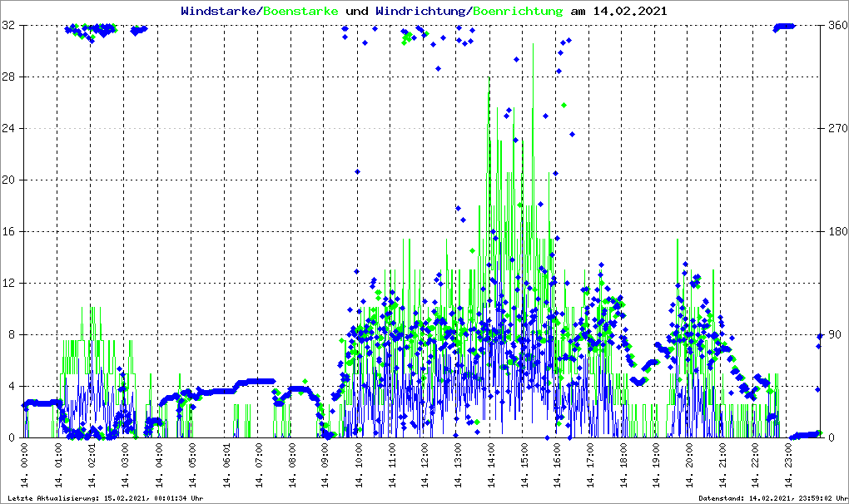Click time label '14. 14:00'
The image size is (849, 504).
[x=490, y=465]
